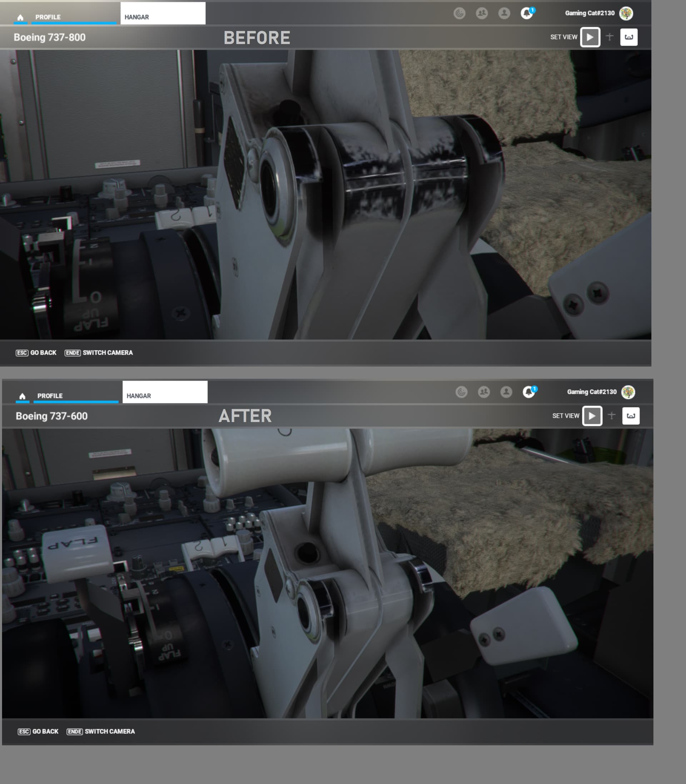Screen dimensions: 686x784
Task: Select exterior aircraft view icon in 737-800 bar
Action: point(610,37)
